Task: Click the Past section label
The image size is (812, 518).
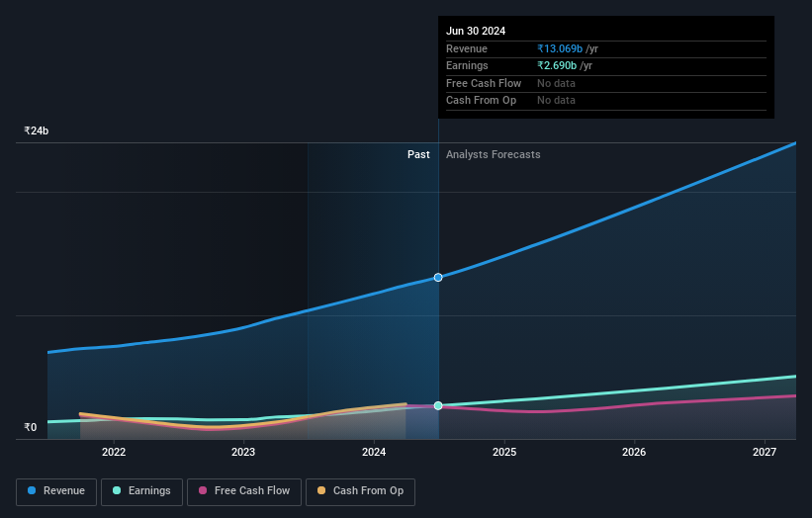Action: tap(418, 154)
